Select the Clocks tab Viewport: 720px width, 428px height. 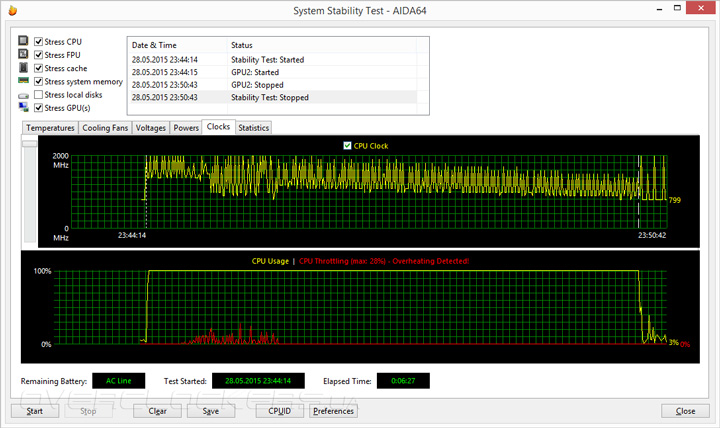coord(218,127)
